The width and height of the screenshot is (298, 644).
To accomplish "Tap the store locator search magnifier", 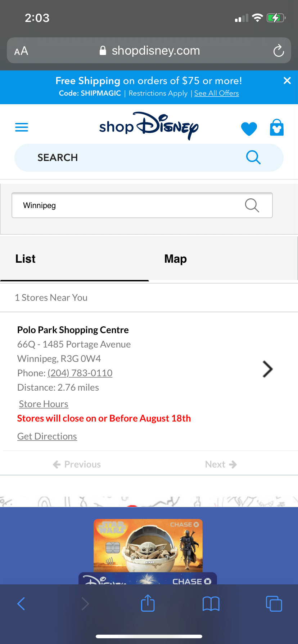I will (x=252, y=205).
